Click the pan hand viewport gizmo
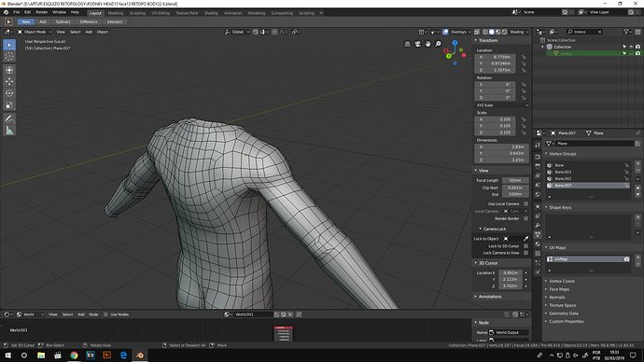 [x=427, y=44]
